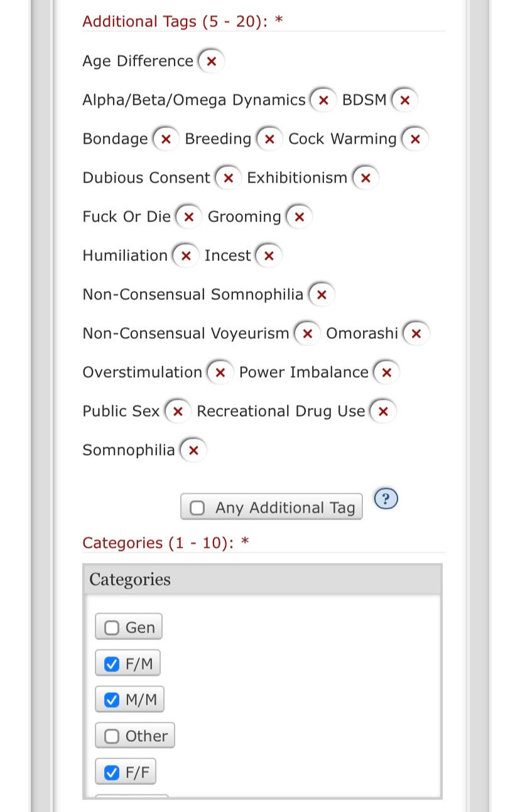Remove the Power Imbalance tag
Image resolution: width=520 pixels, height=812 pixels.
tap(387, 373)
